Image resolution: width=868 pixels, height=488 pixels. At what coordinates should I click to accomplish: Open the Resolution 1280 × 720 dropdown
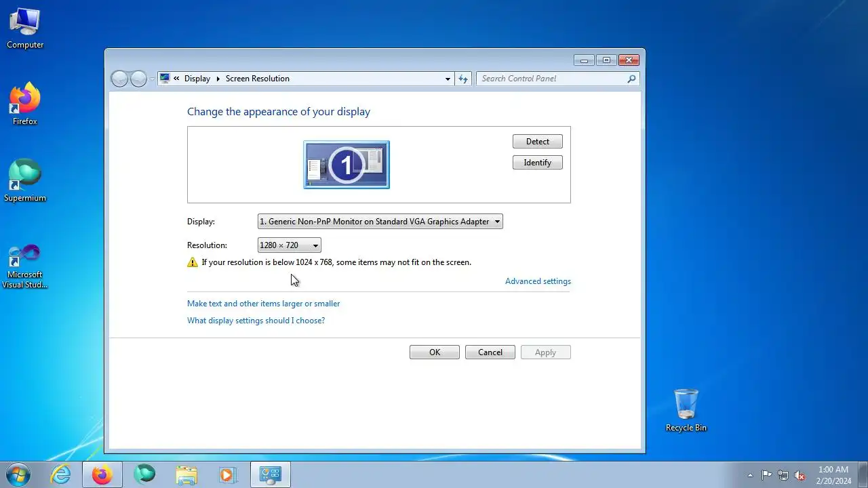(x=290, y=245)
